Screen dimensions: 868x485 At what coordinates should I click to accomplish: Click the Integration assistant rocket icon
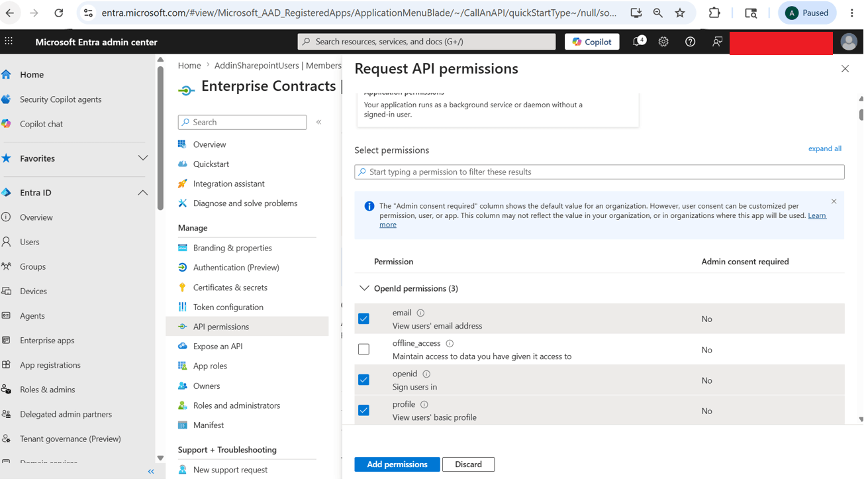(x=183, y=184)
